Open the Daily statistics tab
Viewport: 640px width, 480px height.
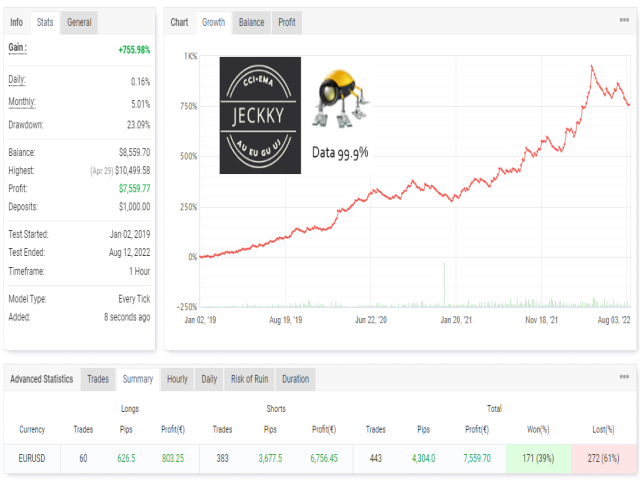coord(209,379)
